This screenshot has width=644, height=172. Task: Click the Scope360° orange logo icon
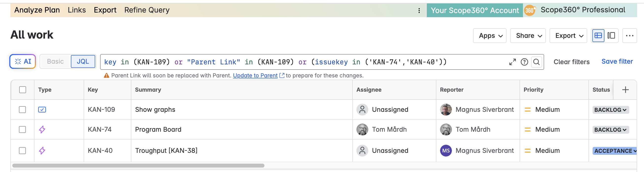[530, 11]
